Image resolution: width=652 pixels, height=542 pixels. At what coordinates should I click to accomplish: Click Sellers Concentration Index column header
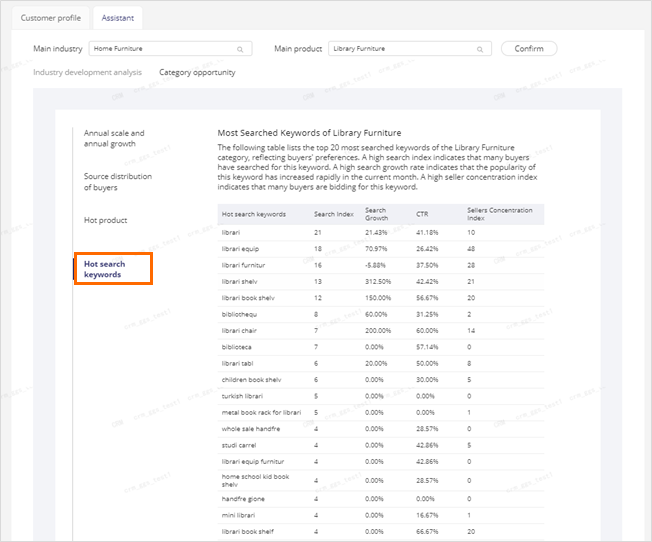[x=499, y=214]
